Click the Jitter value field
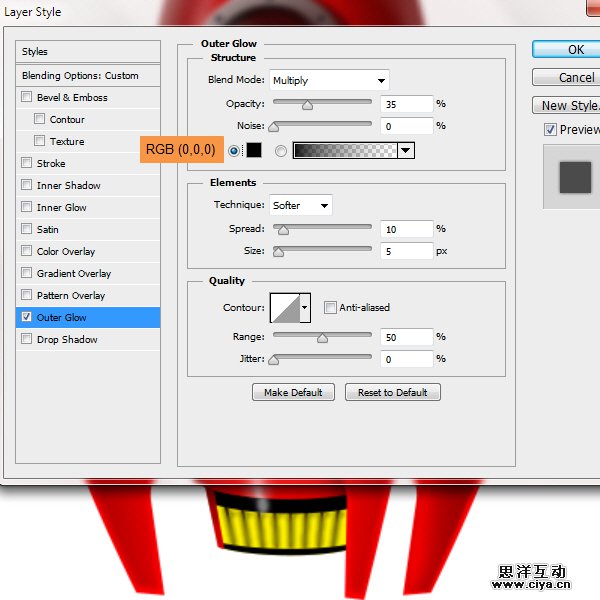Screen dimensions: 600x600 point(407,359)
